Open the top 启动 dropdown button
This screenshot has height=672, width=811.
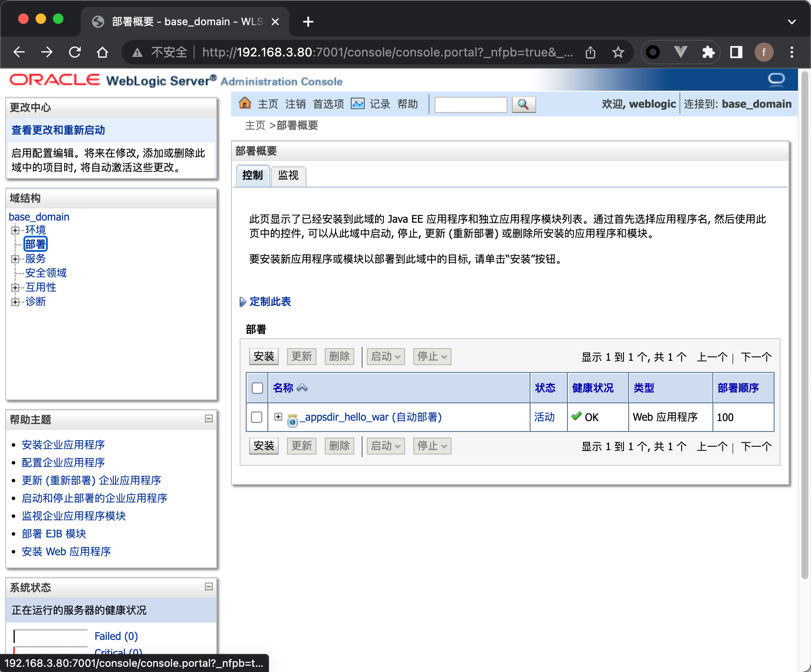[386, 356]
